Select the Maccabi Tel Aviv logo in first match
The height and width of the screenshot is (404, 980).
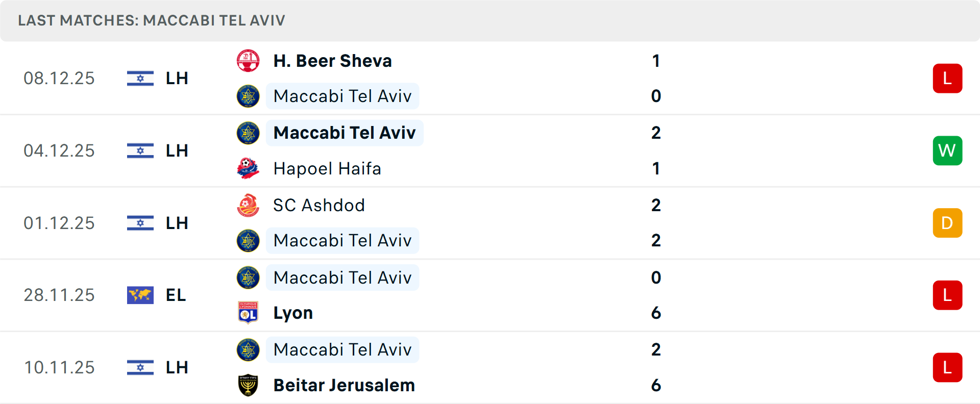(x=248, y=96)
